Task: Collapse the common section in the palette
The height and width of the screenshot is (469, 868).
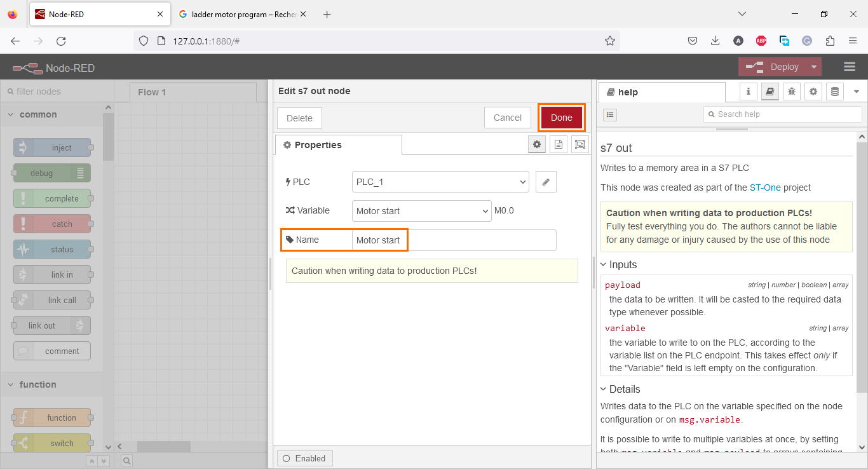Action: pos(10,114)
